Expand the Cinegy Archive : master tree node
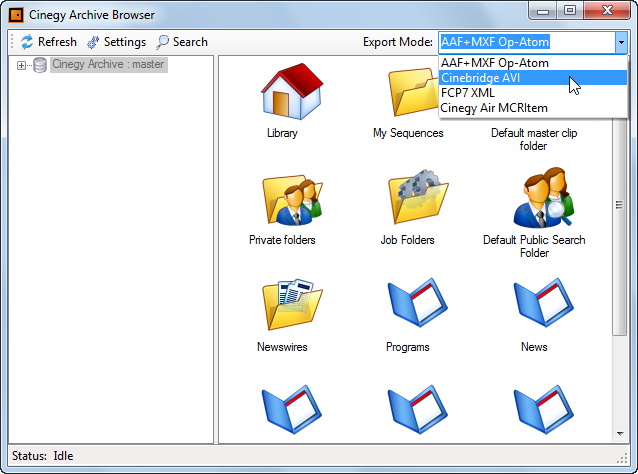Viewport: 638px width, 474px height. pos(21,65)
